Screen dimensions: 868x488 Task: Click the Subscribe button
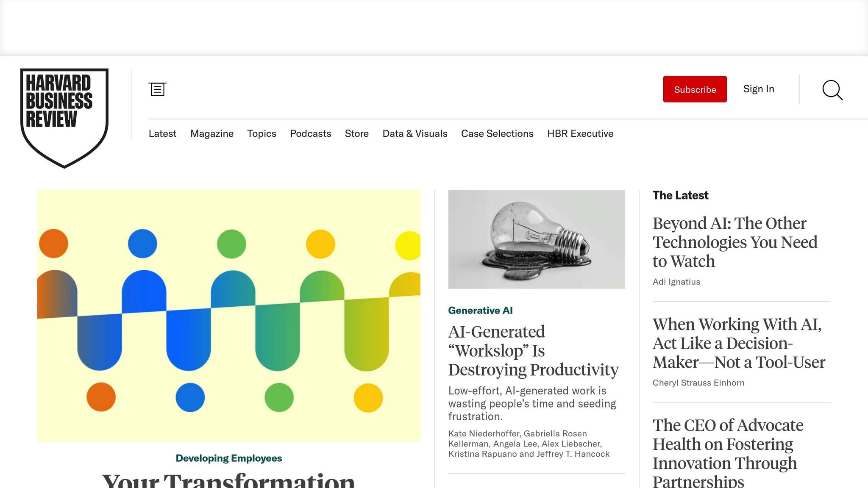pos(694,89)
